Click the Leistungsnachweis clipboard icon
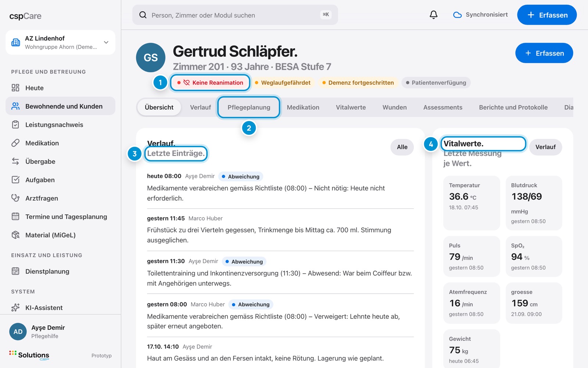This screenshot has height=368, width=588. pos(15,124)
